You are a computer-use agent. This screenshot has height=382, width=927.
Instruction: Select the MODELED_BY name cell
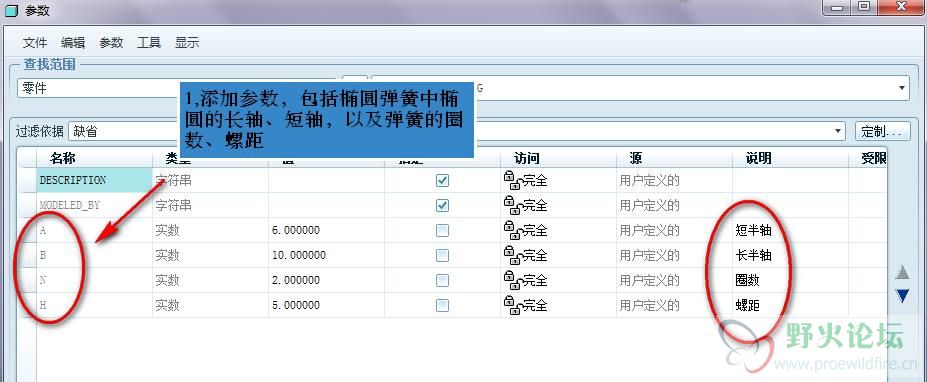(95, 205)
